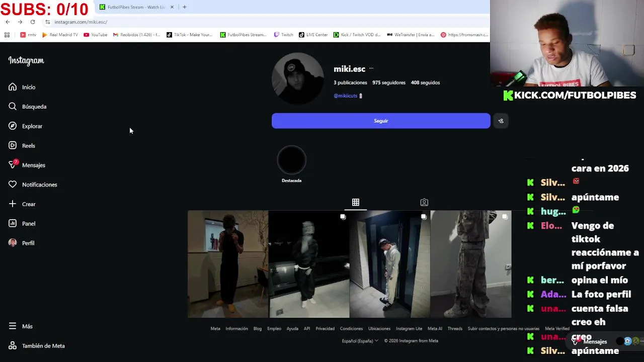Open third post, person in doorway
Viewport: 644px width, 362px height.
pos(390,264)
